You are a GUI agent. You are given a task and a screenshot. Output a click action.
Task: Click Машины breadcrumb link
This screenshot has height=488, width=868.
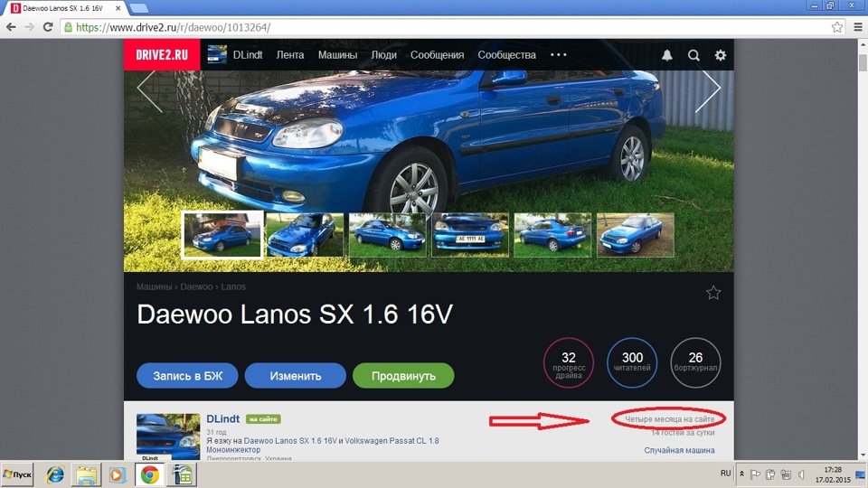tap(154, 286)
